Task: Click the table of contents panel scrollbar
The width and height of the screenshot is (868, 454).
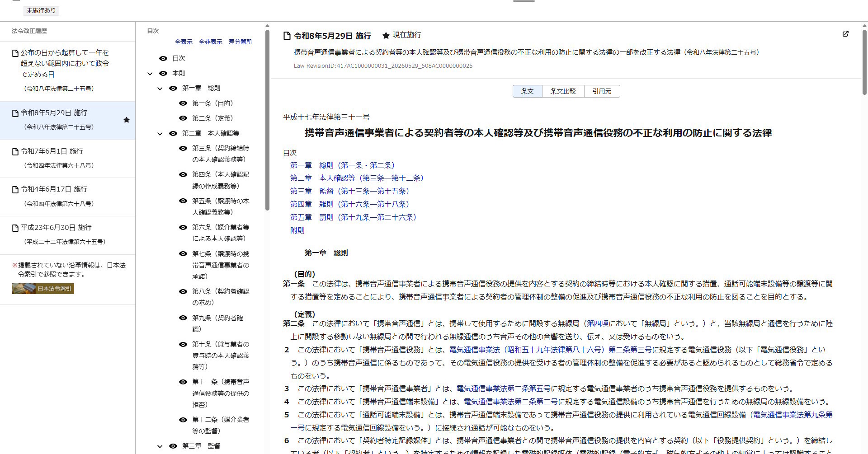Action: 267,120
